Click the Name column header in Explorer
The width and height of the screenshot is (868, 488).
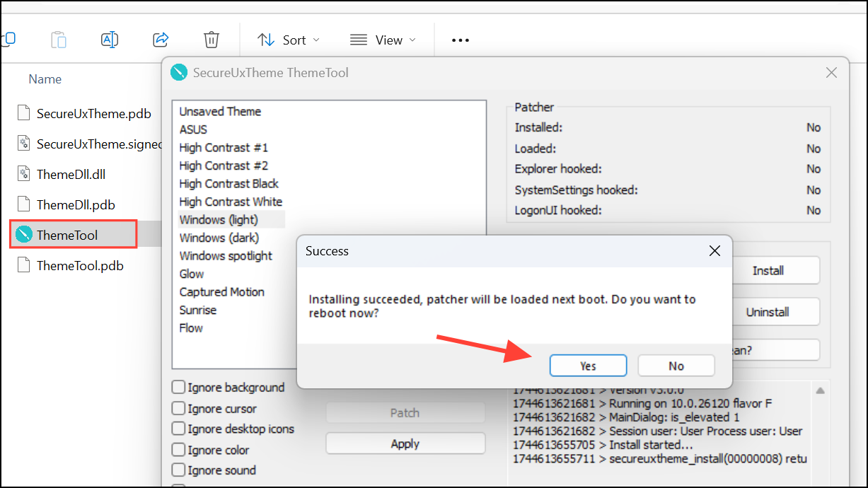45,79
